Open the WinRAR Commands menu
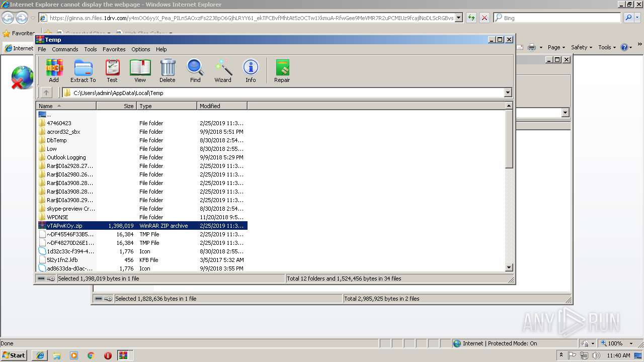 (x=65, y=49)
